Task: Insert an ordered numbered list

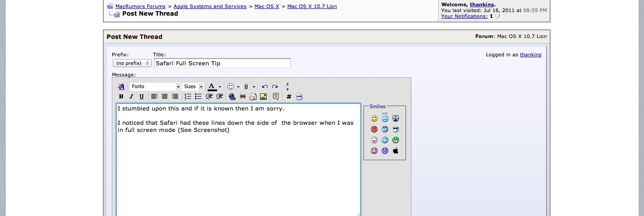Action: coord(188,97)
